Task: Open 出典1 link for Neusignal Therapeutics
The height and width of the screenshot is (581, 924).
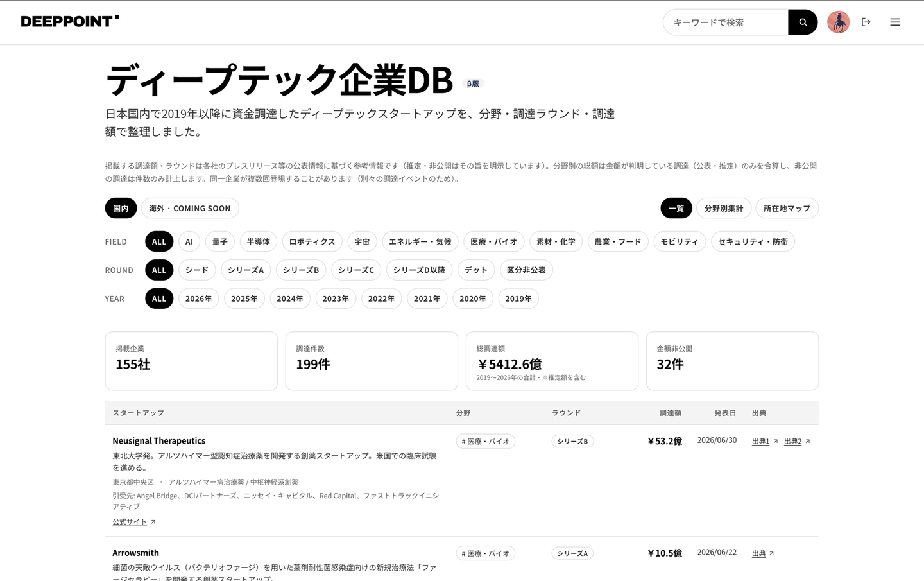Action: pos(760,441)
